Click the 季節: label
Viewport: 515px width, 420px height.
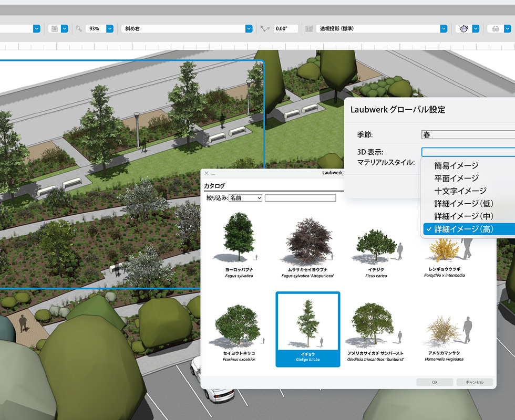365,134
